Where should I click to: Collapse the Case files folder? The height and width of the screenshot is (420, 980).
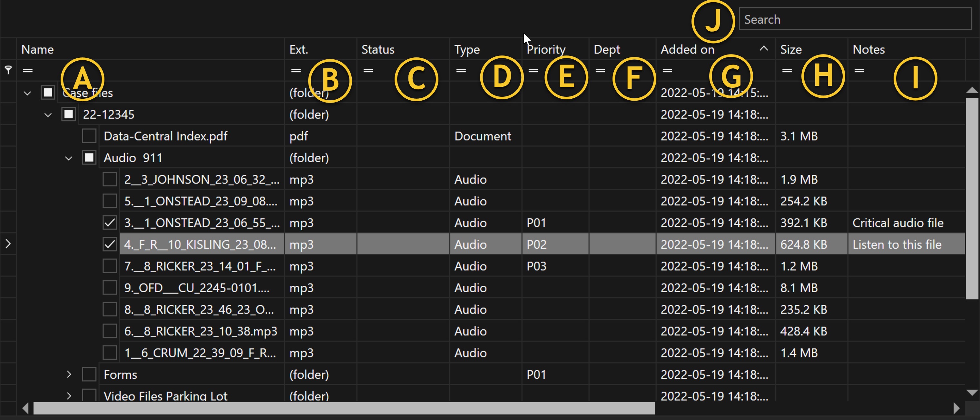click(x=27, y=93)
